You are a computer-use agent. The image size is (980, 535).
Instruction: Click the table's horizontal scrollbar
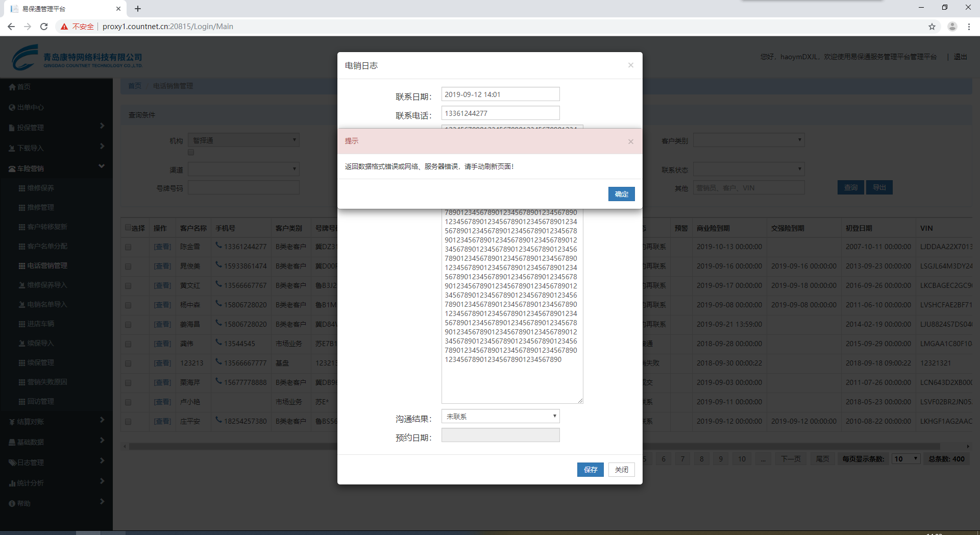534,446
